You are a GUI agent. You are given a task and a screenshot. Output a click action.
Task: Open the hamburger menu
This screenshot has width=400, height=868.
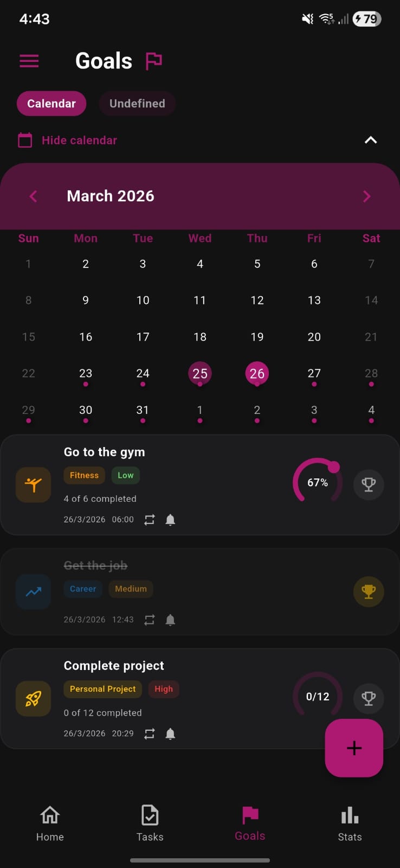(29, 61)
